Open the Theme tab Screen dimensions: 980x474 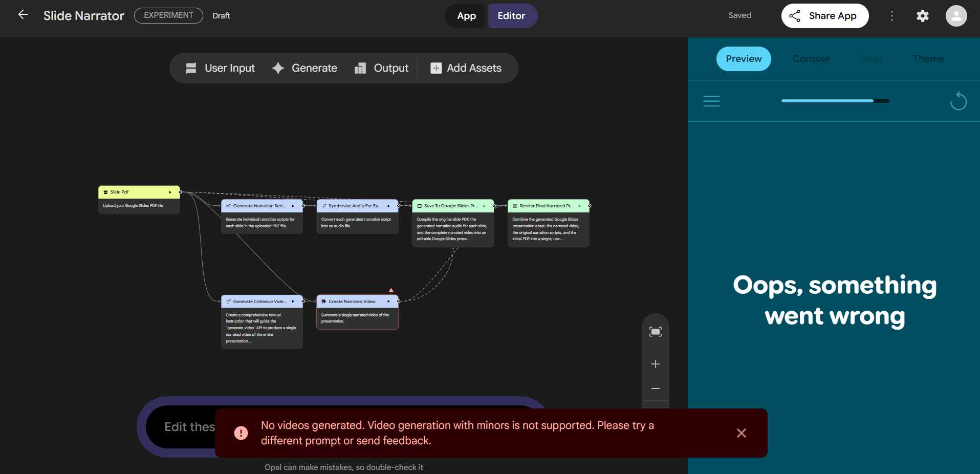pyautogui.click(x=928, y=59)
